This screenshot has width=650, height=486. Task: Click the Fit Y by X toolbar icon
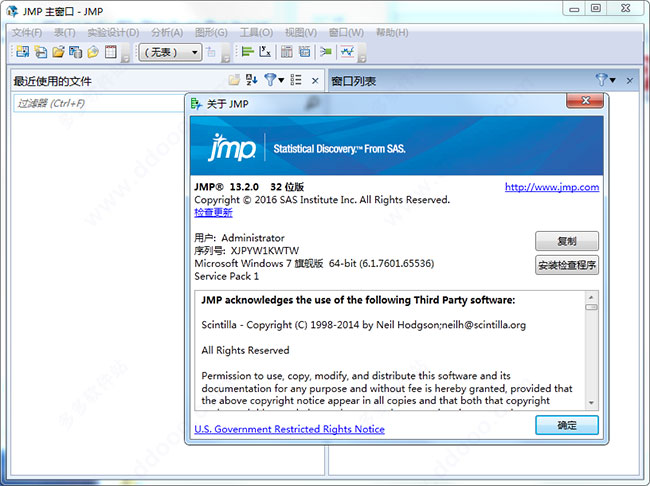click(265, 52)
